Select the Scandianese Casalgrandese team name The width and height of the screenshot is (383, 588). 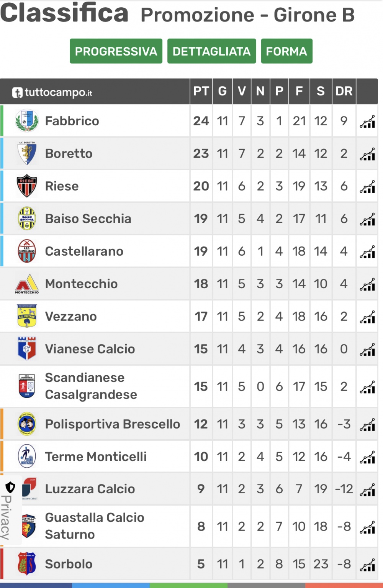pos(91,386)
